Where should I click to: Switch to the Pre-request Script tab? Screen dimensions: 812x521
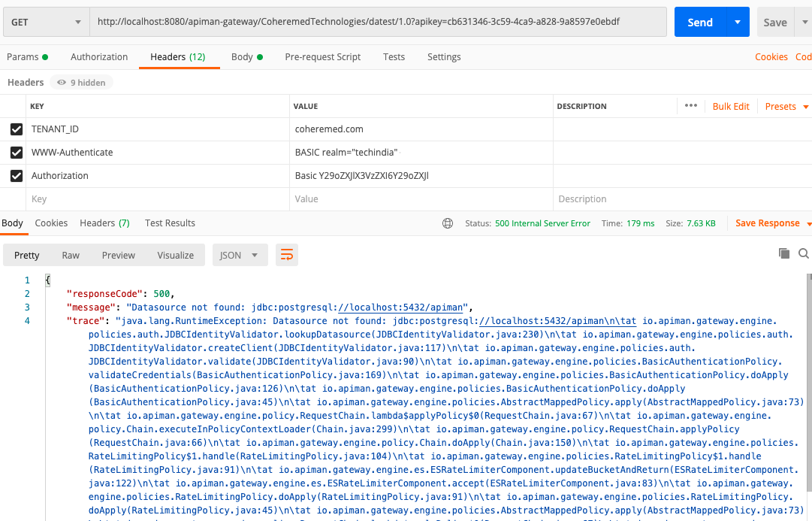[x=321, y=56]
